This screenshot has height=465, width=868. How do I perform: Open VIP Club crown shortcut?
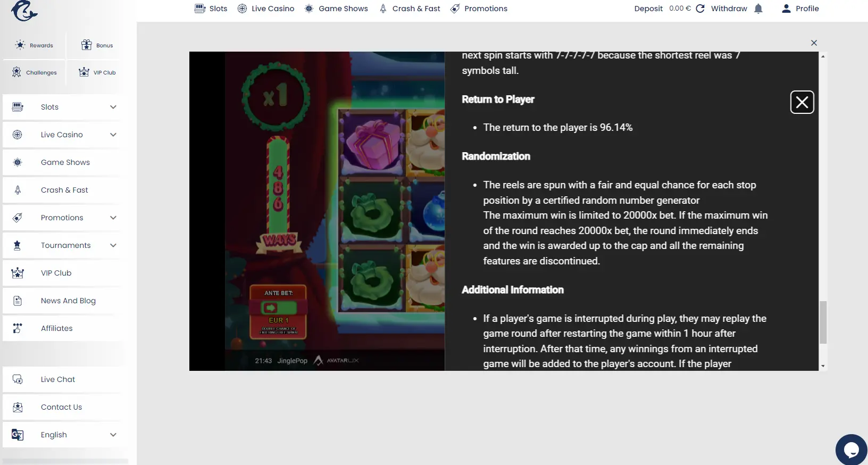[84, 72]
